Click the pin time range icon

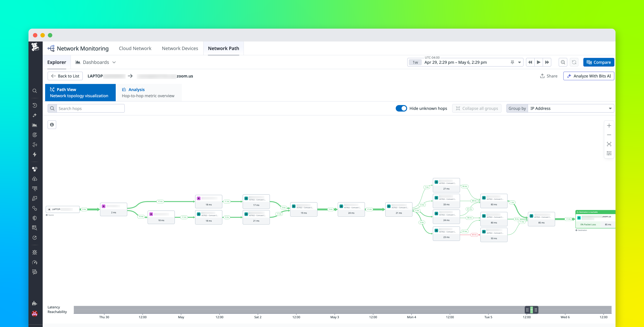[512, 62]
